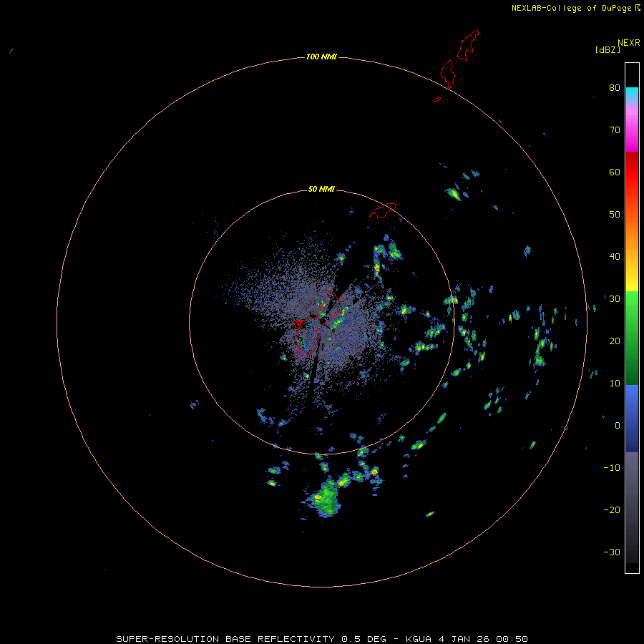Viewport: 644px width, 644px height.
Task: Click the red Guam island outline at center
Action: pos(318,323)
